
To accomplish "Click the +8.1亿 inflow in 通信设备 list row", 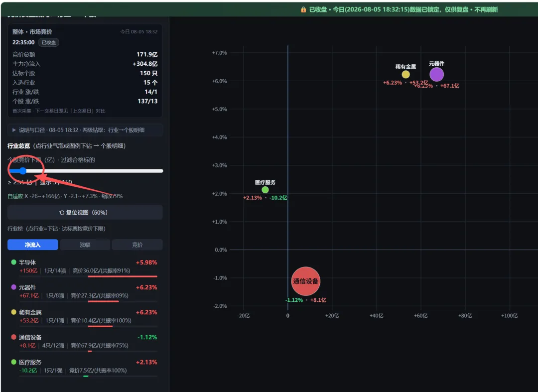I will (x=27, y=345).
